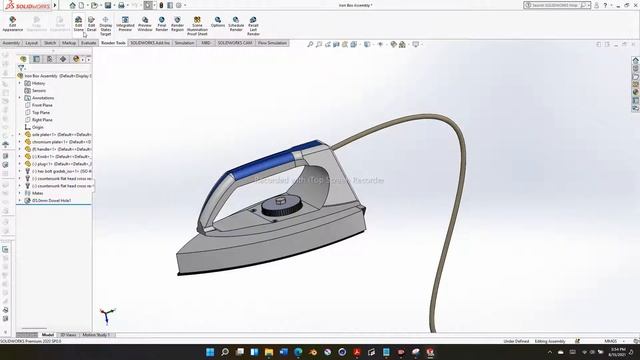Open SOLIDWORKS Resources in the task pane
This screenshot has height=360, width=640.
tap(636, 60)
